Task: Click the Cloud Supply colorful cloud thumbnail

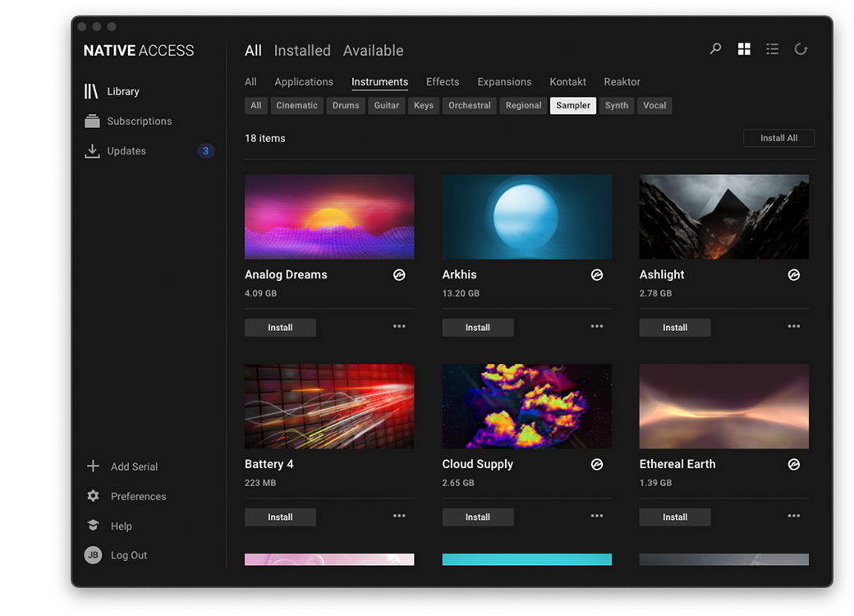Action: click(526, 407)
